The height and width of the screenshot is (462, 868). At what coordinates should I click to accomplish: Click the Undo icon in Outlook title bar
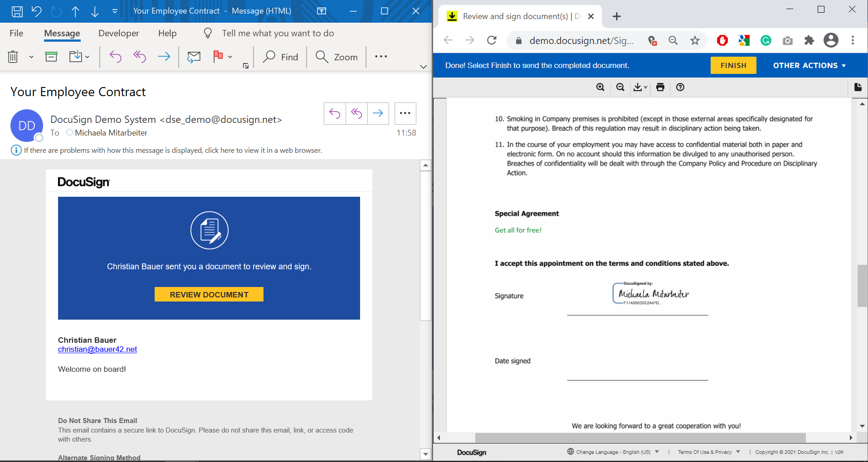point(36,11)
